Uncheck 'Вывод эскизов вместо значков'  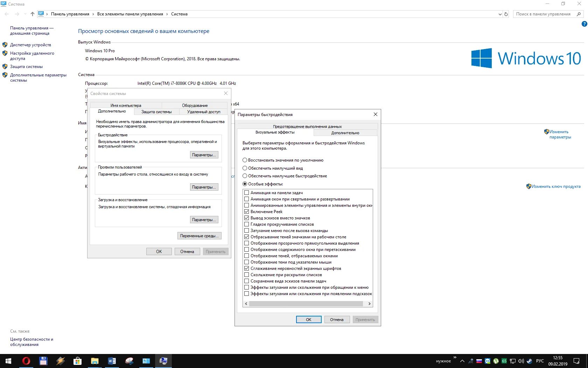pyautogui.click(x=247, y=218)
